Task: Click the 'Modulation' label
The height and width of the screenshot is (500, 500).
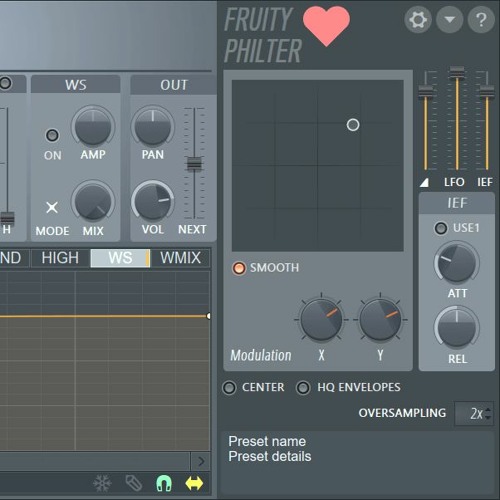Action: coord(261,355)
